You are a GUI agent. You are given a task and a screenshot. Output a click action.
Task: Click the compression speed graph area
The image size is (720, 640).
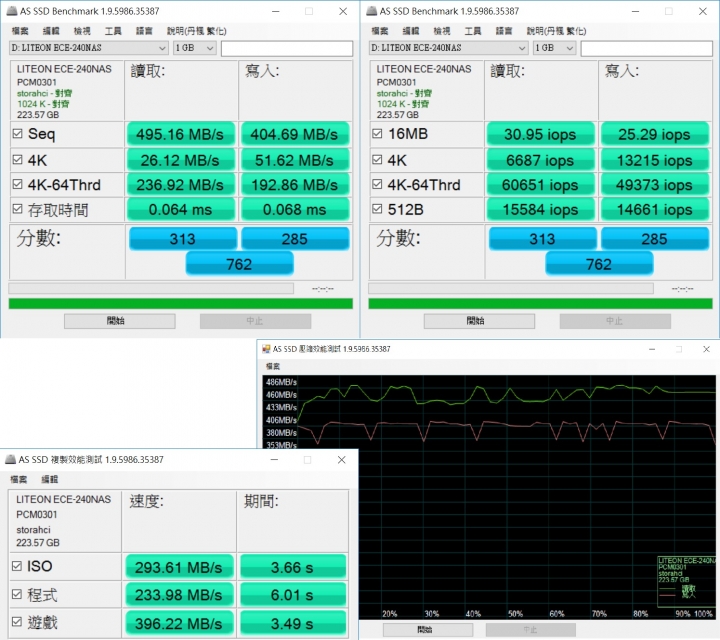(489, 497)
